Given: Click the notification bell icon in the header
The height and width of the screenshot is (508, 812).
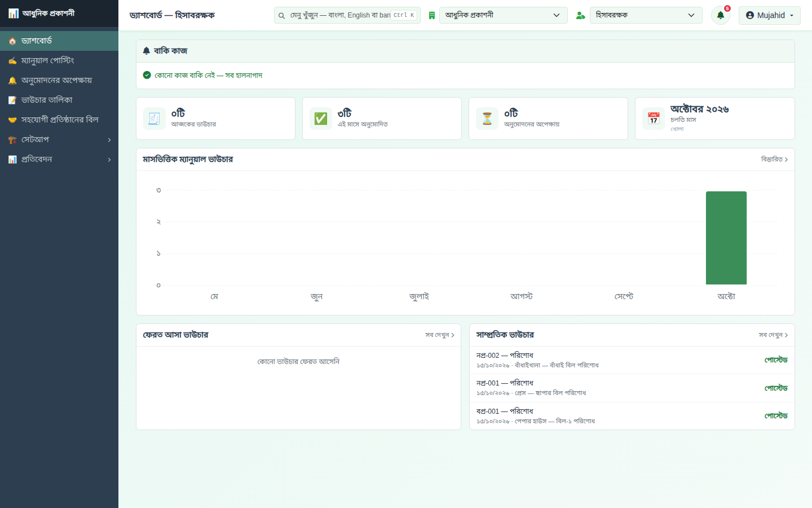Looking at the screenshot, I should tap(720, 15).
